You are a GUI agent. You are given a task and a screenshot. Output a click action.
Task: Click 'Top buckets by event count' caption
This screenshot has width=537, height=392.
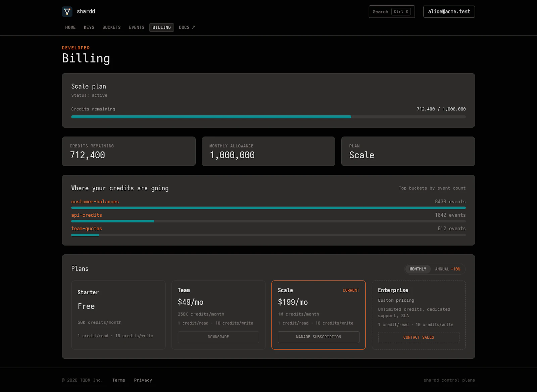432,188
